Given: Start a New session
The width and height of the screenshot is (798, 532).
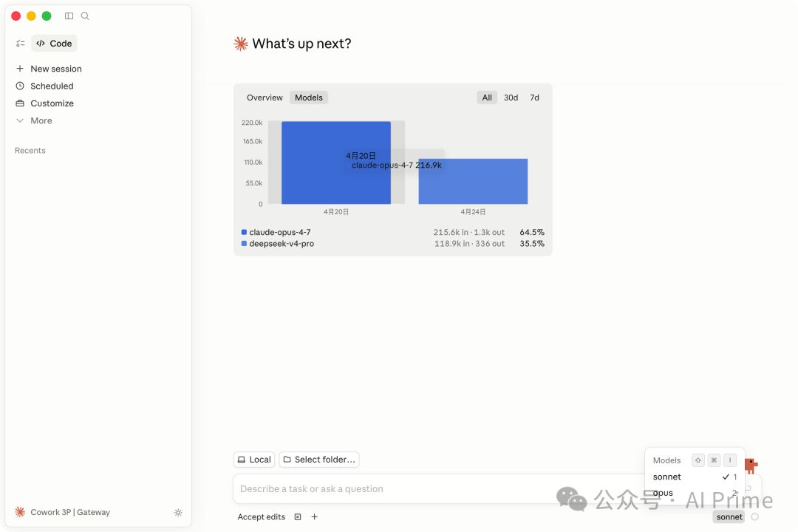Looking at the screenshot, I should (x=55, y=69).
